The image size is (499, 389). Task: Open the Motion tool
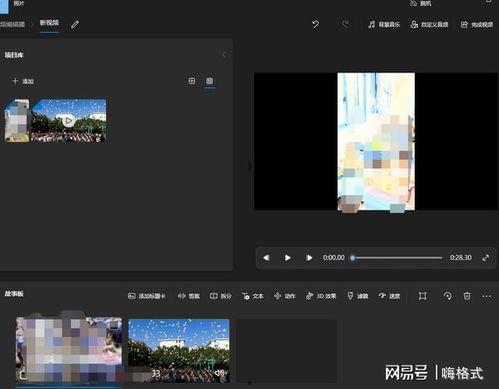point(284,296)
